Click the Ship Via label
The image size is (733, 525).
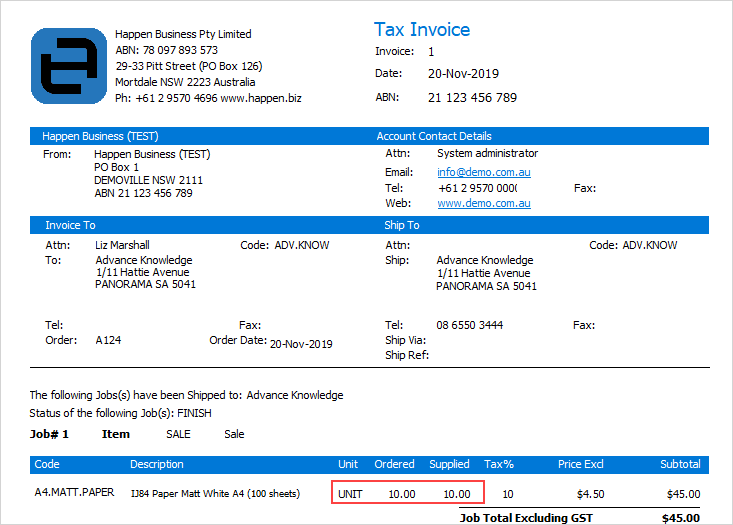tap(405, 340)
